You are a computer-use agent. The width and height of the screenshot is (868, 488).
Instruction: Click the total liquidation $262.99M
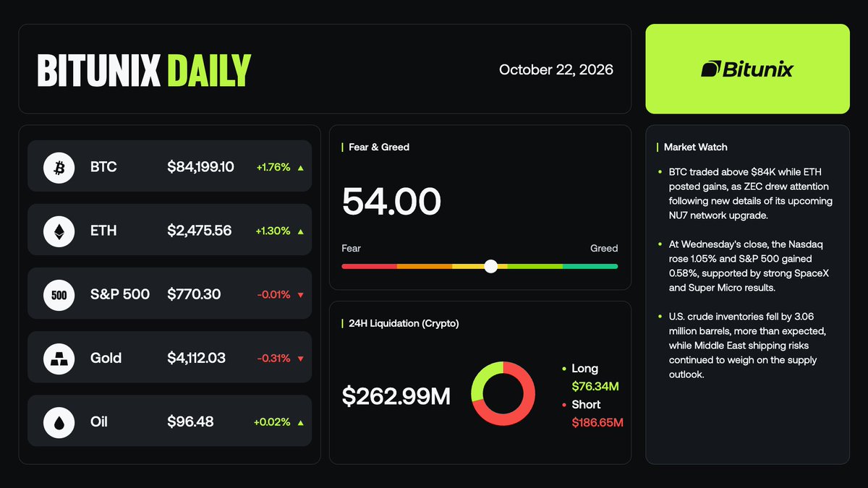coord(396,395)
